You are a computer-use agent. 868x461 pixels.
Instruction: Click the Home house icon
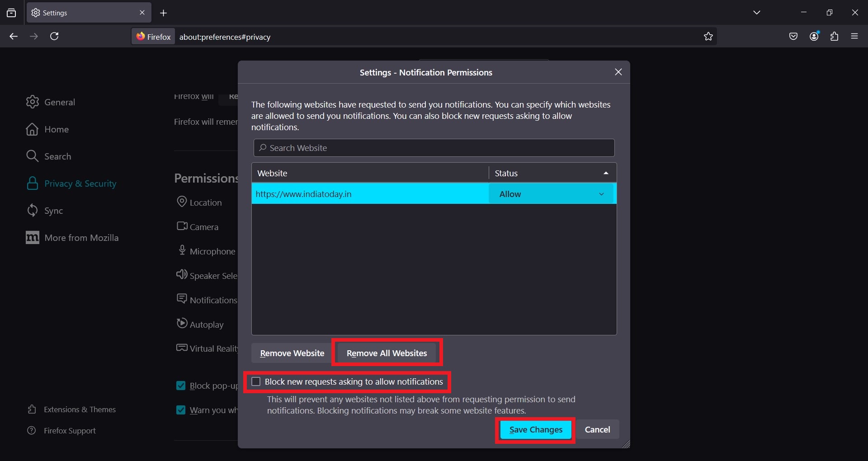[x=32, y=129]
